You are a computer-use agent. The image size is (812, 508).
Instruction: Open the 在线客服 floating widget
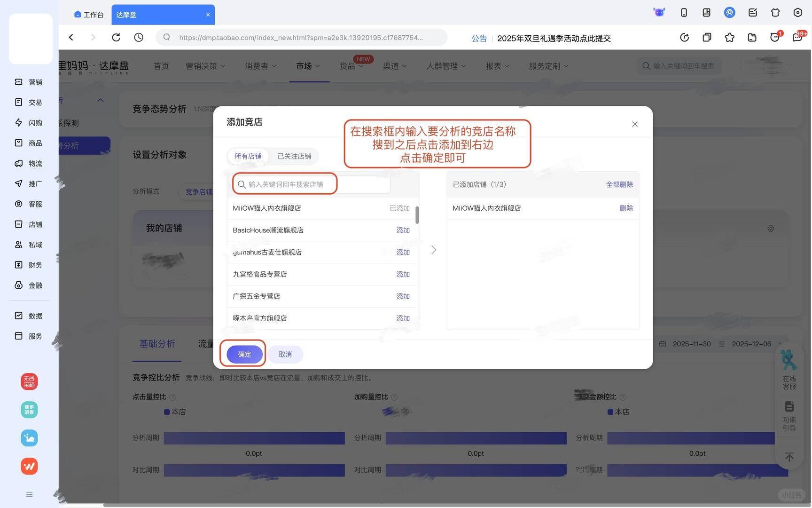pyautogui.click(x=789, y=370)
